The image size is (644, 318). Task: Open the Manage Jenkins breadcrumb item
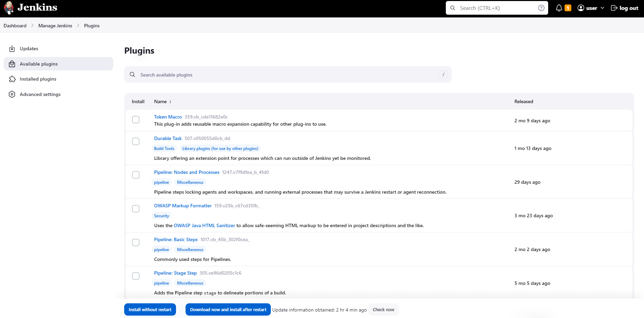coord(55,26)
